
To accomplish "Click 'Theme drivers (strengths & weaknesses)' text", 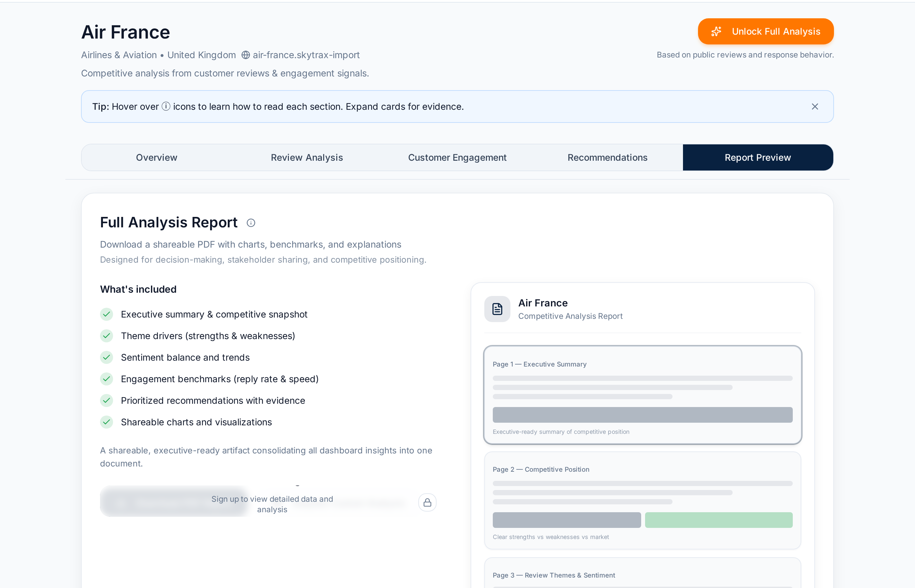I will [x=208, y=335].
